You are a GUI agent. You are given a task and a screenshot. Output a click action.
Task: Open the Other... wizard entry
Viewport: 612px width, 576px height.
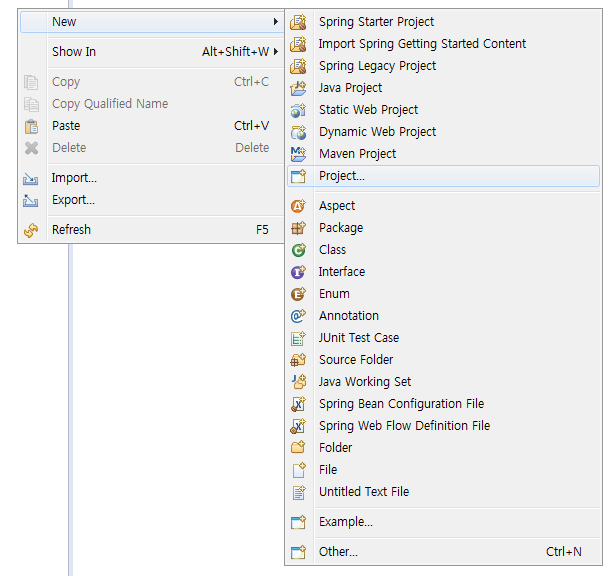tap(443, 552)
